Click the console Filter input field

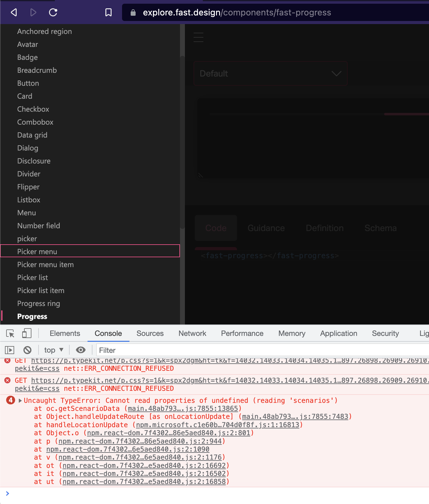point(263,350)
